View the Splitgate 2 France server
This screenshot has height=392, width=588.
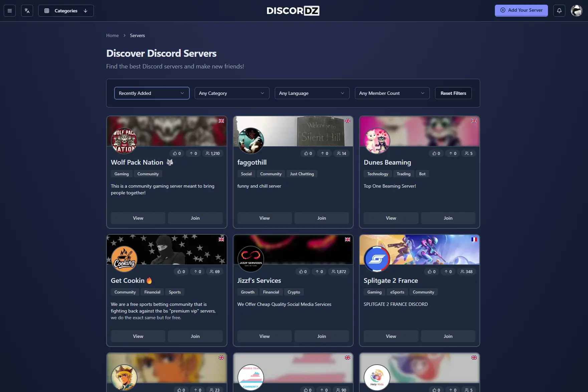click(x=391, y=336)
